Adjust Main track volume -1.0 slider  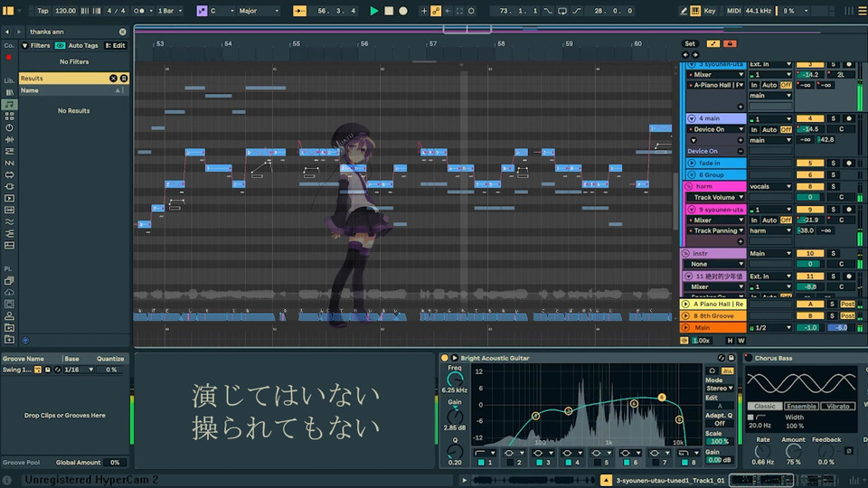810,327
